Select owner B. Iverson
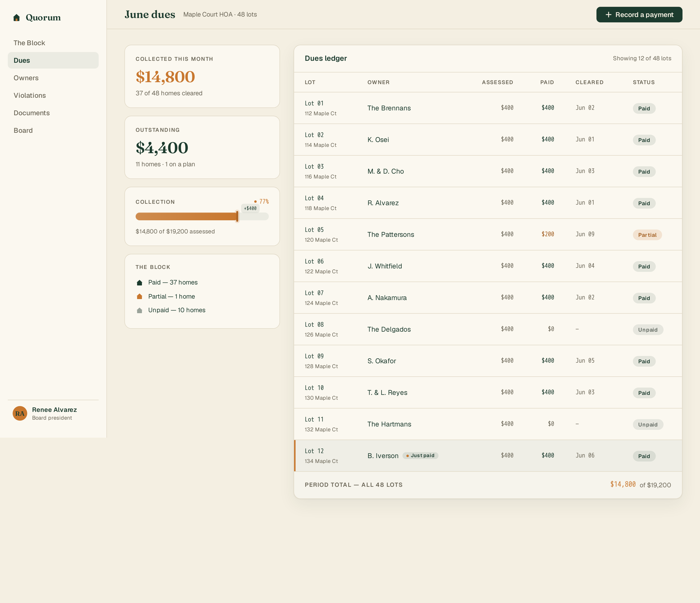The width and height of the screenshot is (700, 603). click(383, 456)
